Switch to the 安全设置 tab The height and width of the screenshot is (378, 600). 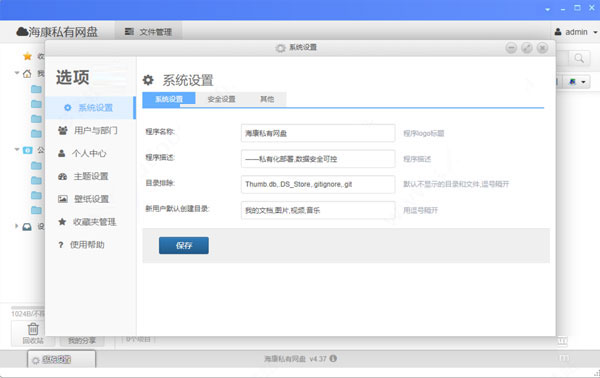coord(221,99)
